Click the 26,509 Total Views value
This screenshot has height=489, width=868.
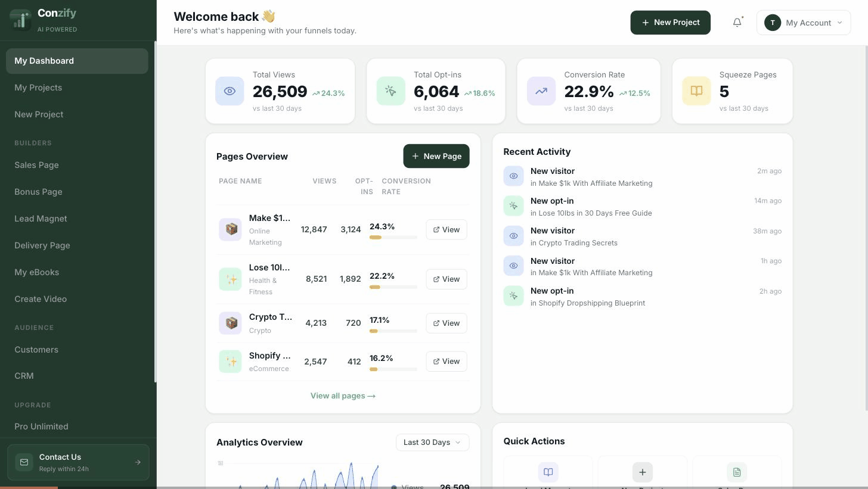click(x=280, y=92)
